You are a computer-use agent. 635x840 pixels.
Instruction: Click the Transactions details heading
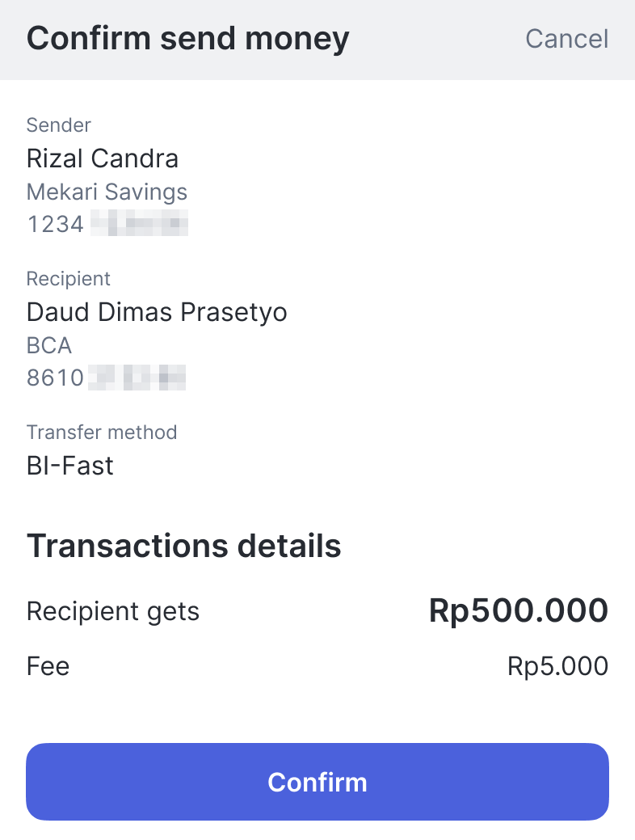[184, 547]
